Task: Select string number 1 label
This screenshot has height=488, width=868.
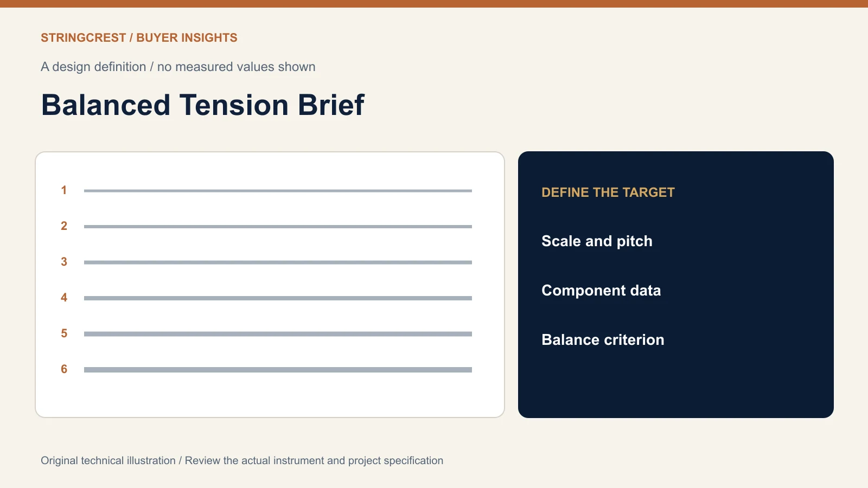Action: pos(64,190)
